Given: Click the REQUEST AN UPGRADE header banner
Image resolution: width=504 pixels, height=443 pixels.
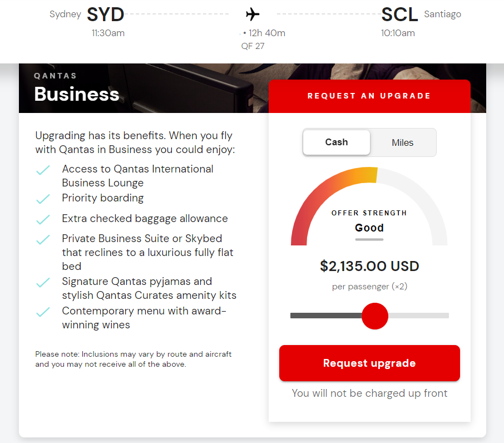Looking at the screenshot, I should (x=369, y=96).
